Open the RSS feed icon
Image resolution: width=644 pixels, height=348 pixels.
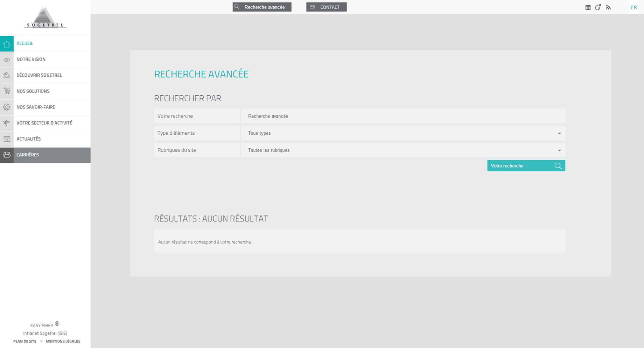pyautogui.click(x=608, y=7)
